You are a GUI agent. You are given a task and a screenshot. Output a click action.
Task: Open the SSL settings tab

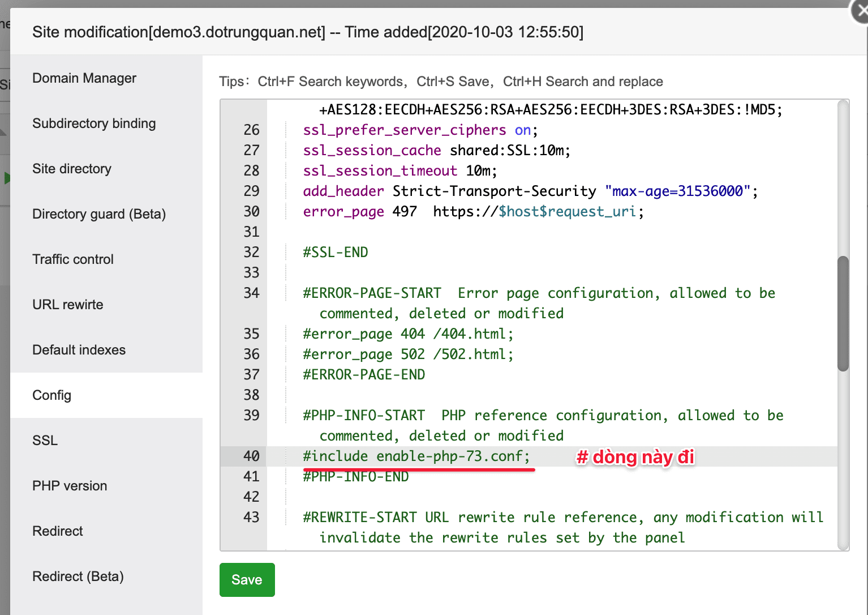pos(45,441)
